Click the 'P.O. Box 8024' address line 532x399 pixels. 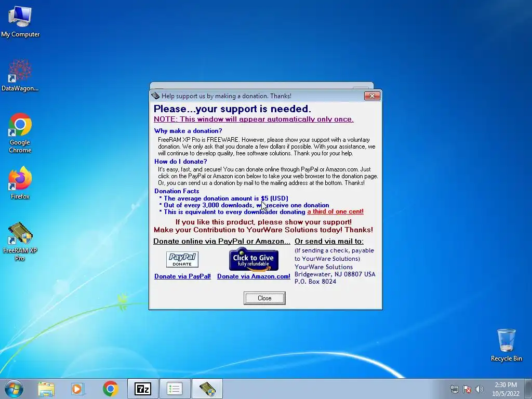click(315, 281)
